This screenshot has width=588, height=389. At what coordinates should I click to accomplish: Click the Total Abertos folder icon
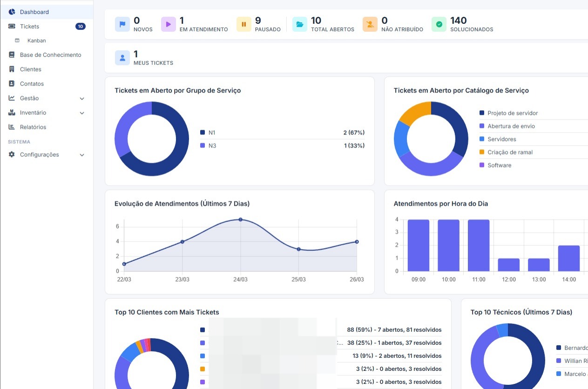point(300,24)
